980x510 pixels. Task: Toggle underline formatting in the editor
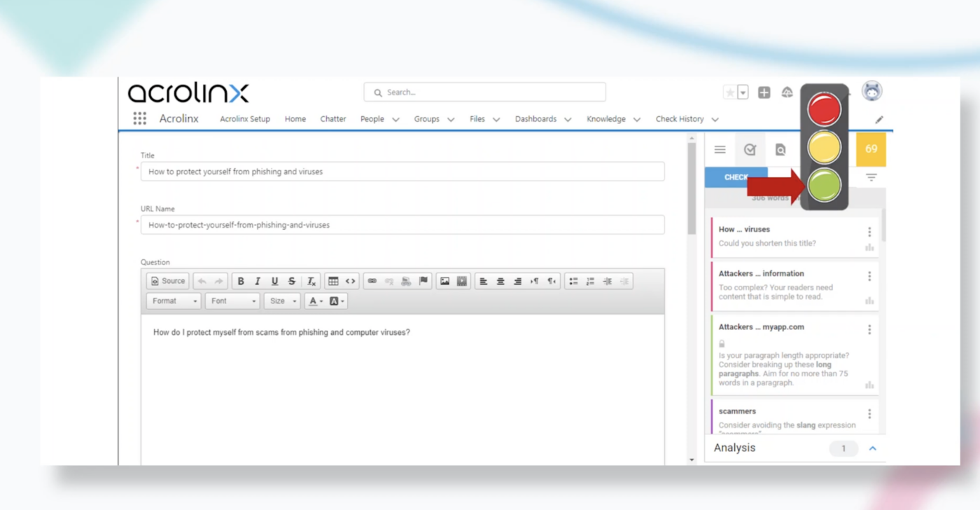[274, 281]
